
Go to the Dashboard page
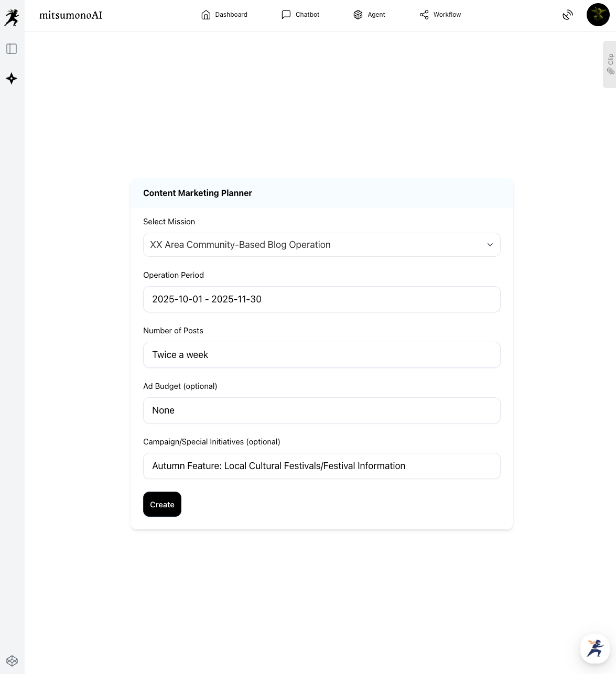(224, 15)
